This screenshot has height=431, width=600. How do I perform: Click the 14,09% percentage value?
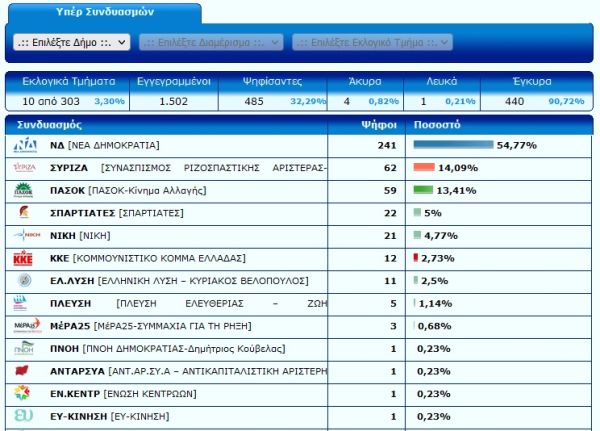458,168
